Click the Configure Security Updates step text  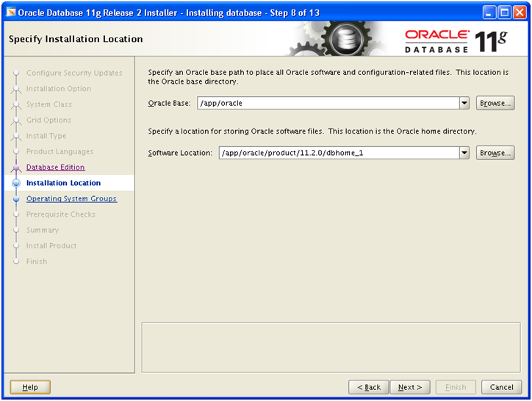pyautogui.click(x=74, y=73)
